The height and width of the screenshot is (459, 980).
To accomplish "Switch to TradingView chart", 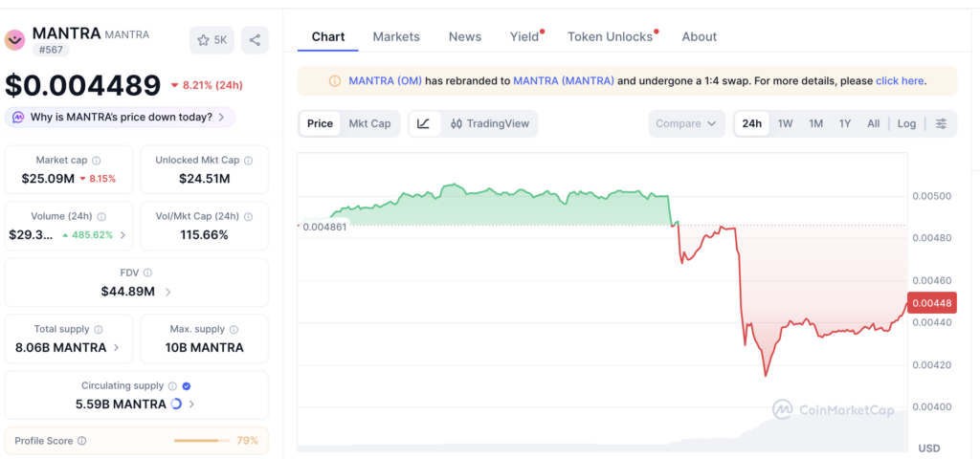I will pyautogui.click(x=489, y=123).
